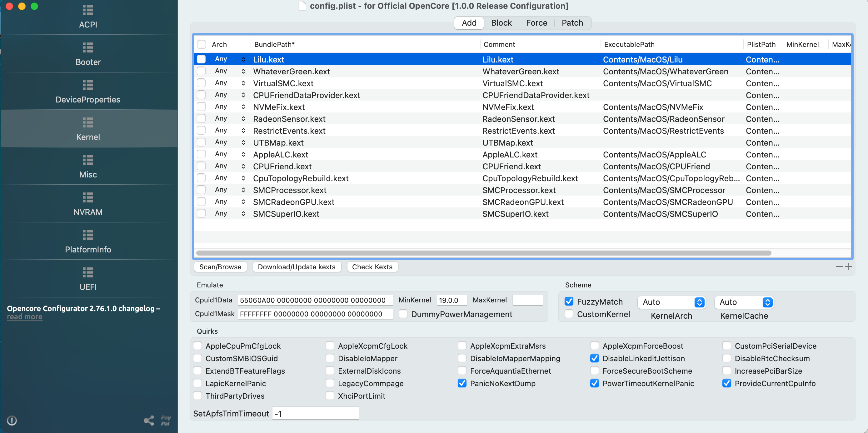This screenshot has height=433, width=868.
Task: Click the Check Kexts button
Action: coord(372,266)
